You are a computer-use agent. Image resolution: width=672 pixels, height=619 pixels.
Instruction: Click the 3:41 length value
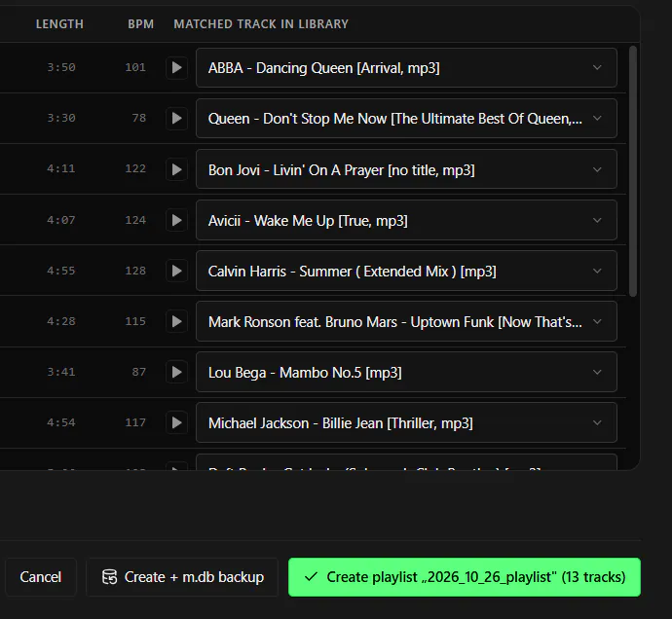pyautogui.click(x=61, y=372)
